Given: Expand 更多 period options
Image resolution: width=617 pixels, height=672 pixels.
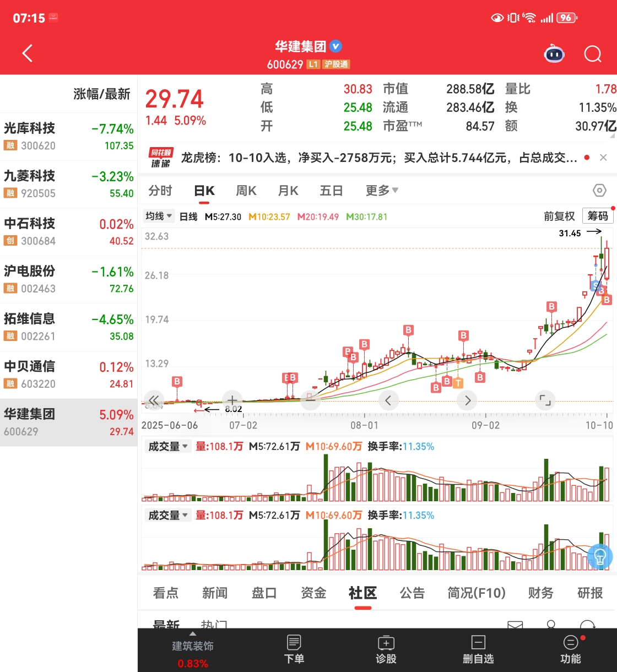Looking at the screenshot, I should (382, 191).
